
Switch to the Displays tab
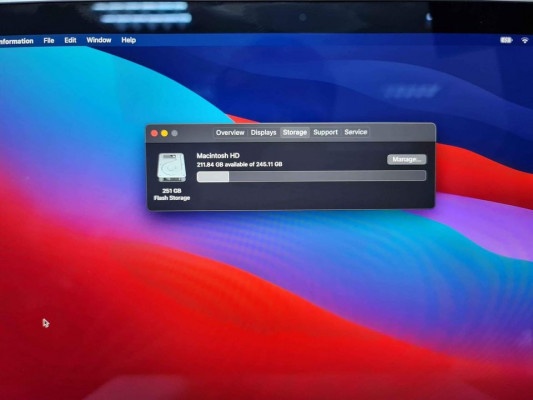pyautogui.click(x=263, y=133)
